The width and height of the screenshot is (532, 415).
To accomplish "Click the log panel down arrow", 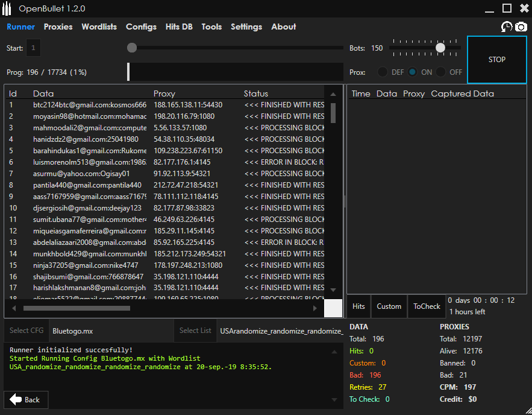I will tap(334, 400).
